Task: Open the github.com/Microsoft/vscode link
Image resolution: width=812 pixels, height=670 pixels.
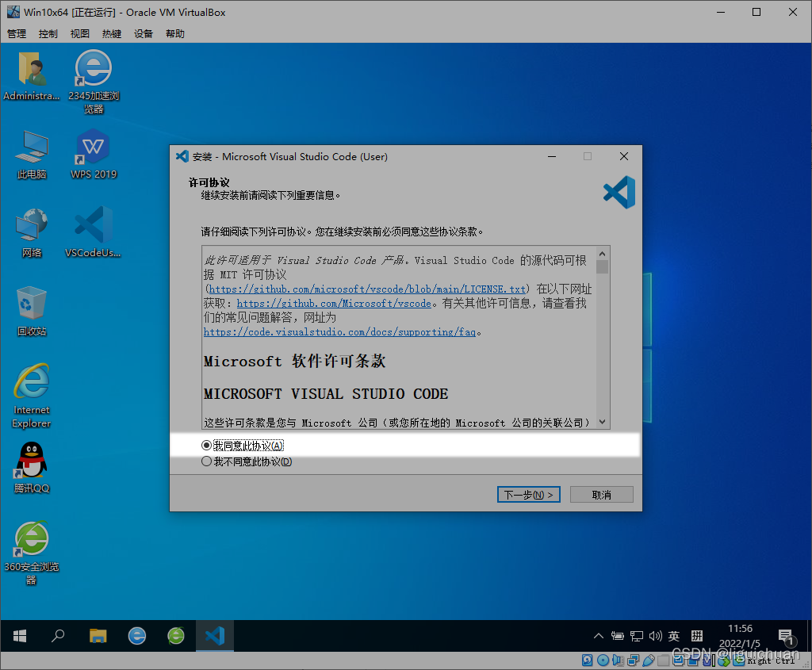Action: [x=334, y=304]
